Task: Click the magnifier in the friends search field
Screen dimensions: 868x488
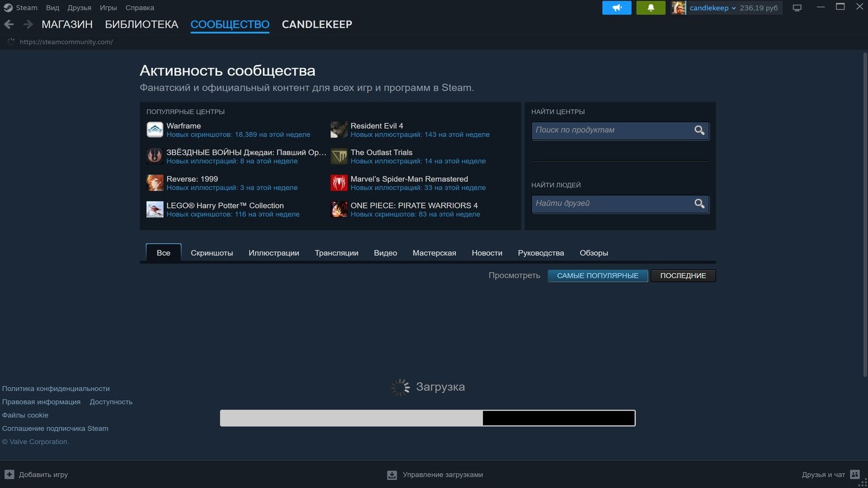Action: [x=699, y=204]
